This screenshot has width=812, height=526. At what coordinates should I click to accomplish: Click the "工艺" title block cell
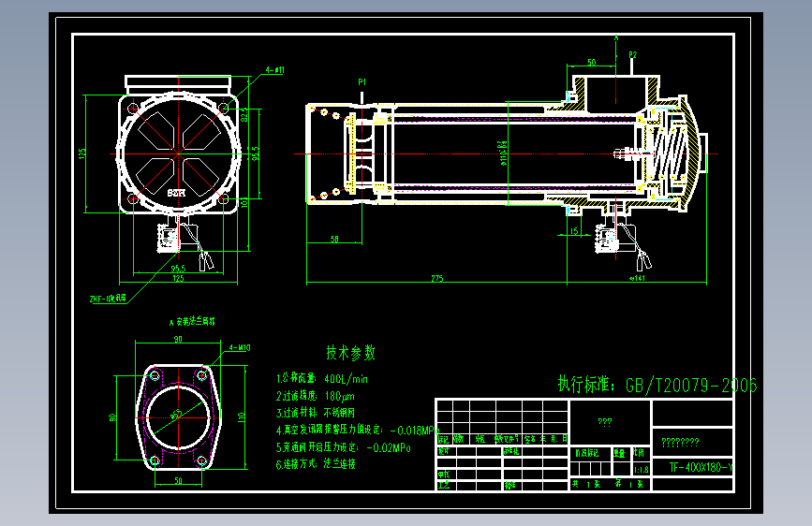(x=444, y=485)
